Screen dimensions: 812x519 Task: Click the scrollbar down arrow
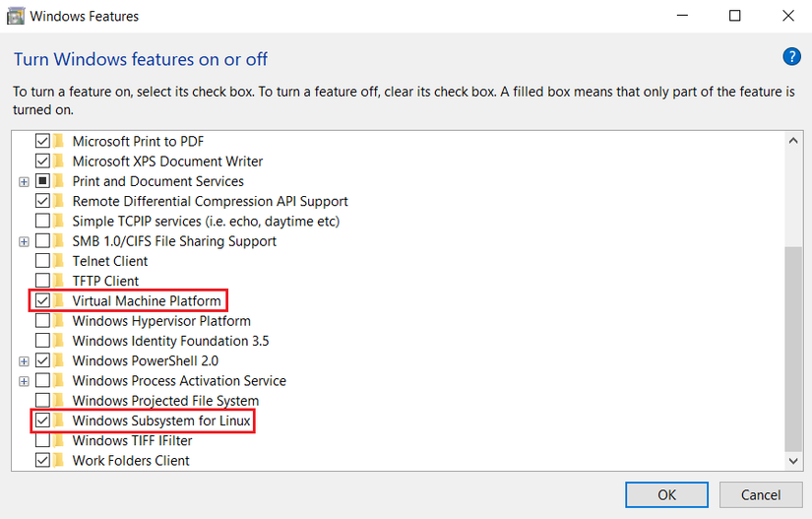point(794,460)
